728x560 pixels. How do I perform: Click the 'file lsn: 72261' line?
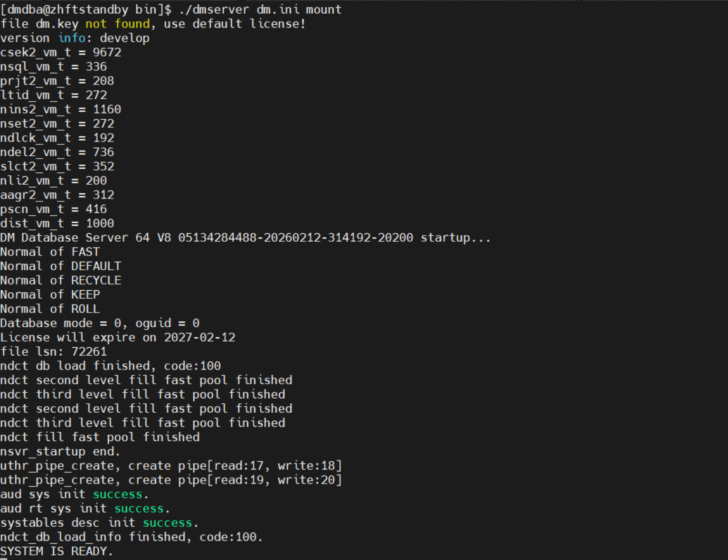(x=54, y=351)
